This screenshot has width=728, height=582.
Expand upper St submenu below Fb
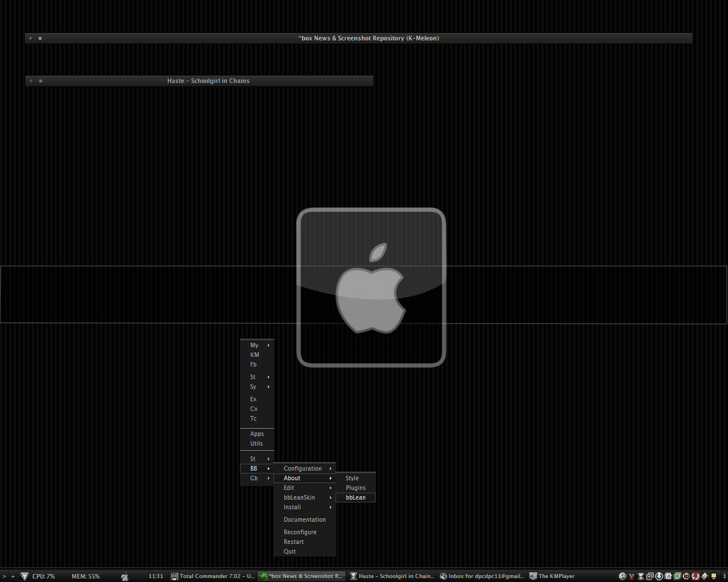(257, 377)
